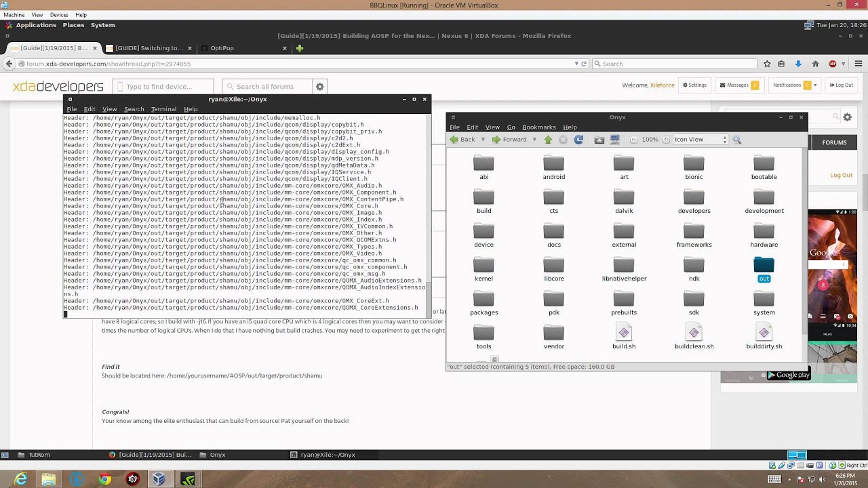Open the Forward history dropdown arrow

[534, 140]
